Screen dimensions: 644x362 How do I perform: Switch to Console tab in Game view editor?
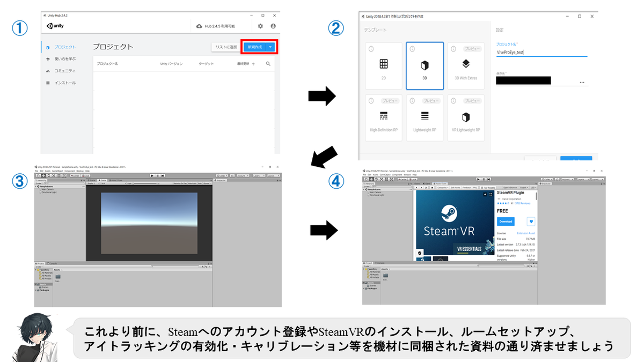53,263
